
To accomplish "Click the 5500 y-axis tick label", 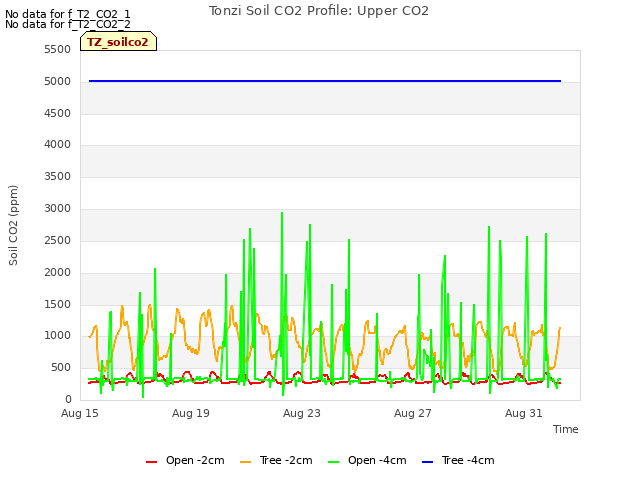I will click(58, 49).
